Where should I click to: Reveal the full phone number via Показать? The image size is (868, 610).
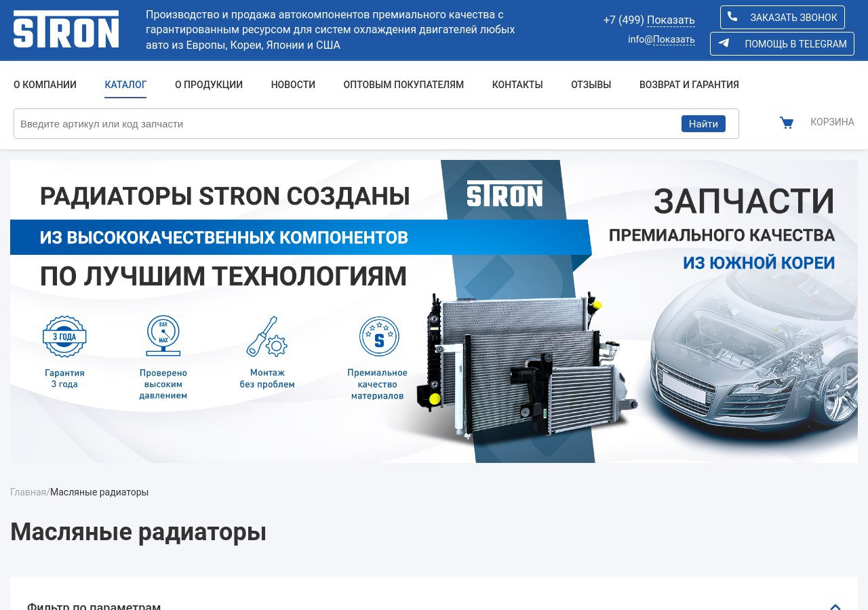coord(671,20)
